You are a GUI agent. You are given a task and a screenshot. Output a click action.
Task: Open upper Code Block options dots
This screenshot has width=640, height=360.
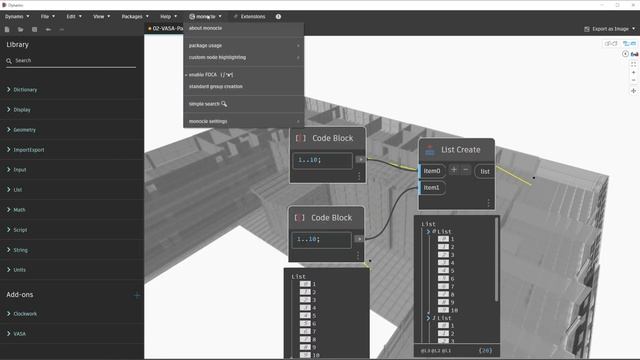point(359,176)
